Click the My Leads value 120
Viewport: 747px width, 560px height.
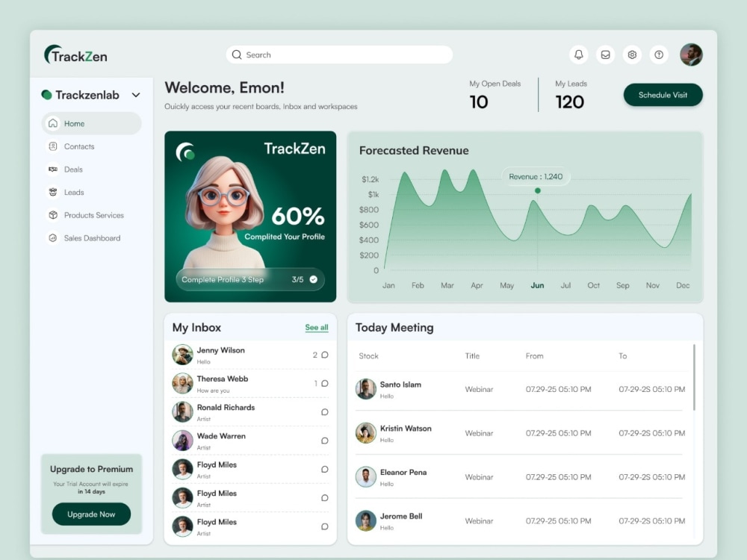(x=570, y=102)
